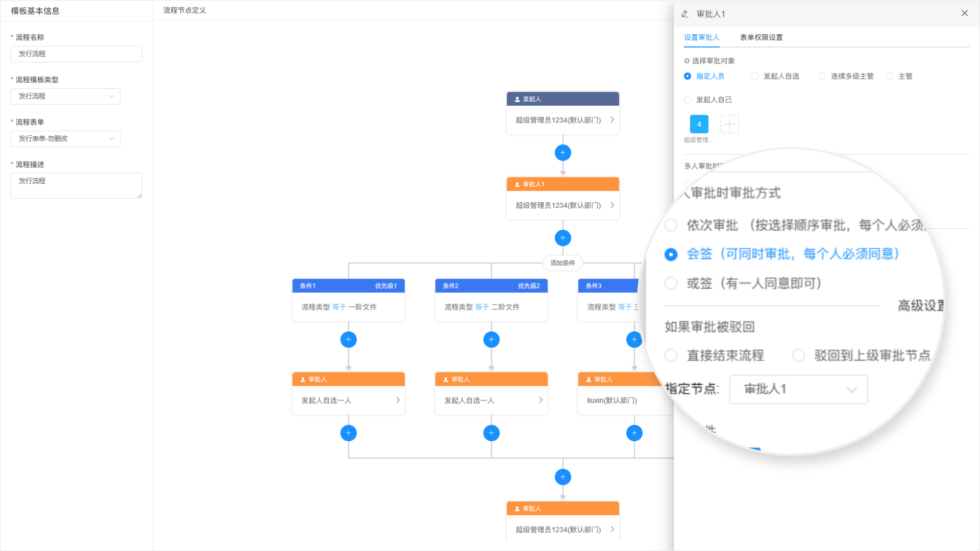Viewport: 980px width, 551px height.
Task: Switch to the 设置审批人 tab
Action: (x=701, y=37)
